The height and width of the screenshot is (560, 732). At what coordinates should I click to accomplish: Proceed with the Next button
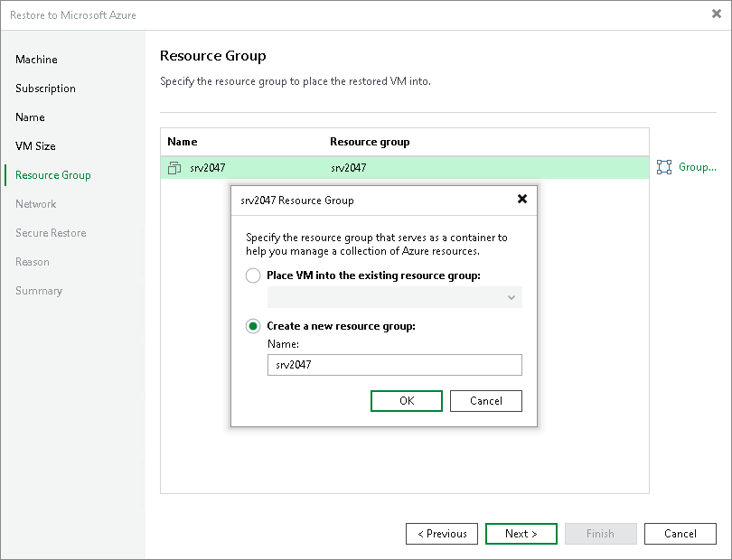click(x=521, y=534)
